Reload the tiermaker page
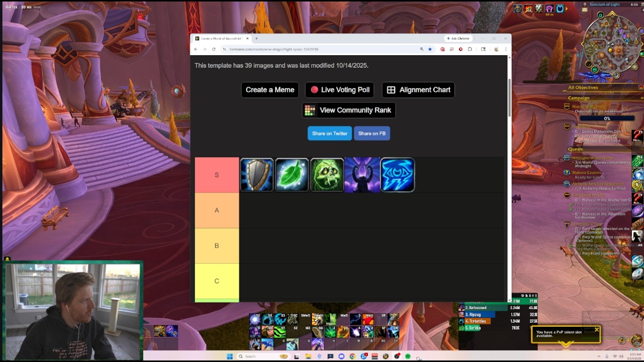644x362 pixels. click(x=214, y=49)
